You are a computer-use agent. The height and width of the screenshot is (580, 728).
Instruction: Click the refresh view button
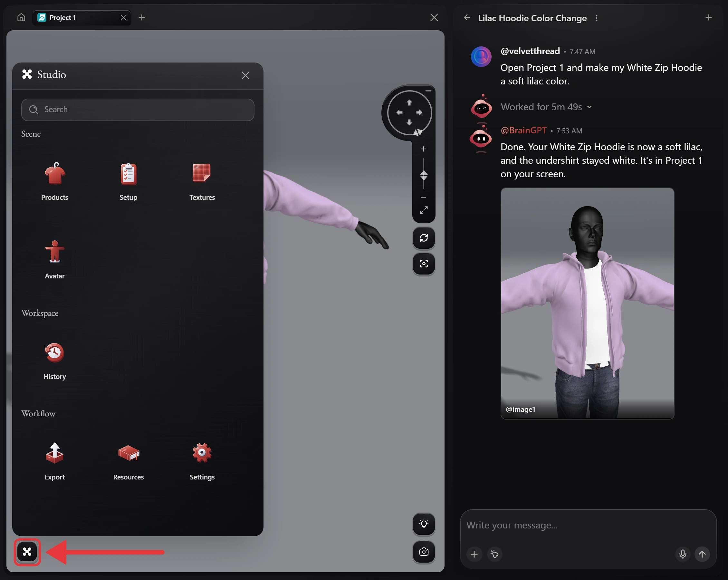pyautogui.click(x=424, y=238)
